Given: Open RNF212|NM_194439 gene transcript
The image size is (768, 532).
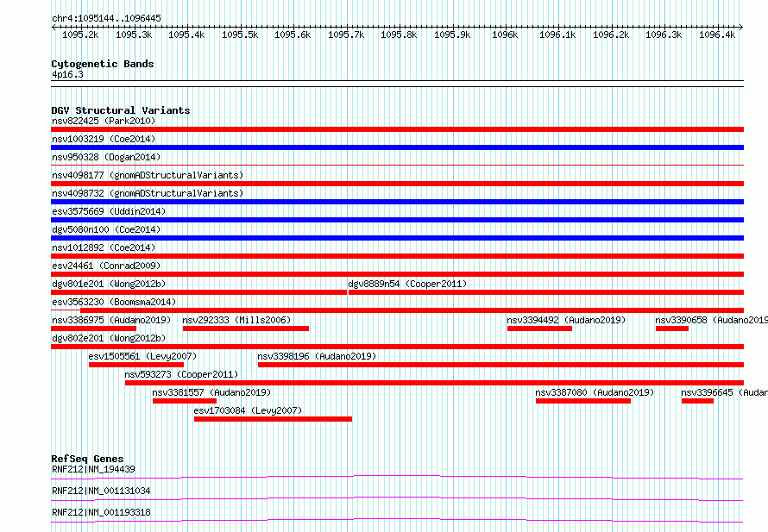Looking at the screenshot, I should (93, 469).
